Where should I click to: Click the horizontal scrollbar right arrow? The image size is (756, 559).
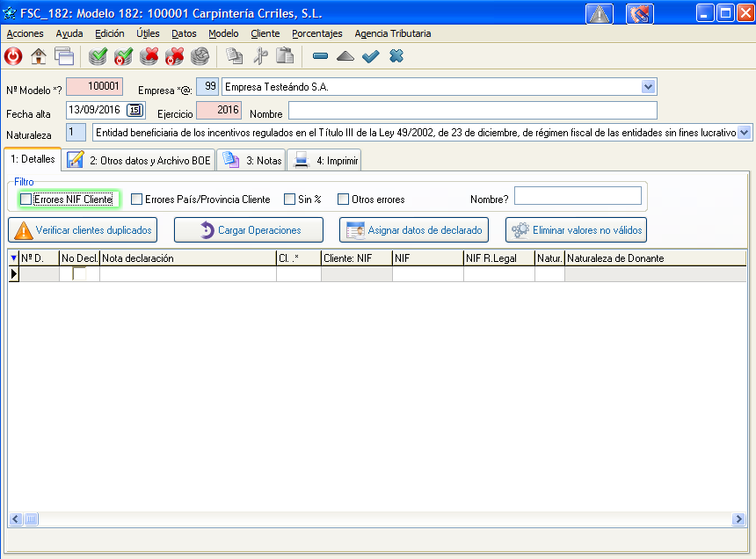(738, 519)
